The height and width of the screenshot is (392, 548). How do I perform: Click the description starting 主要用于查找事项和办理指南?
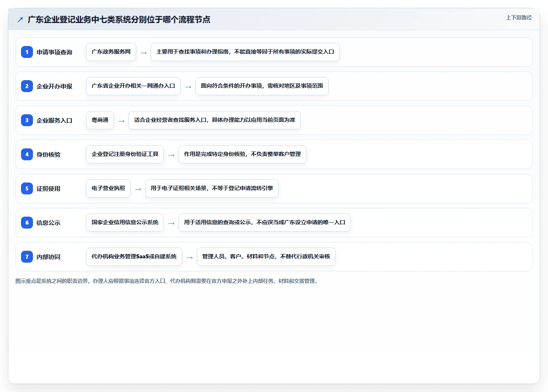coord(245,52)
